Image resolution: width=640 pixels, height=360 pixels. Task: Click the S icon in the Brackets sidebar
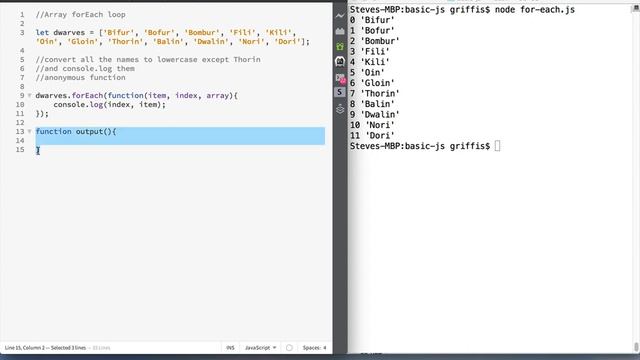340,93
